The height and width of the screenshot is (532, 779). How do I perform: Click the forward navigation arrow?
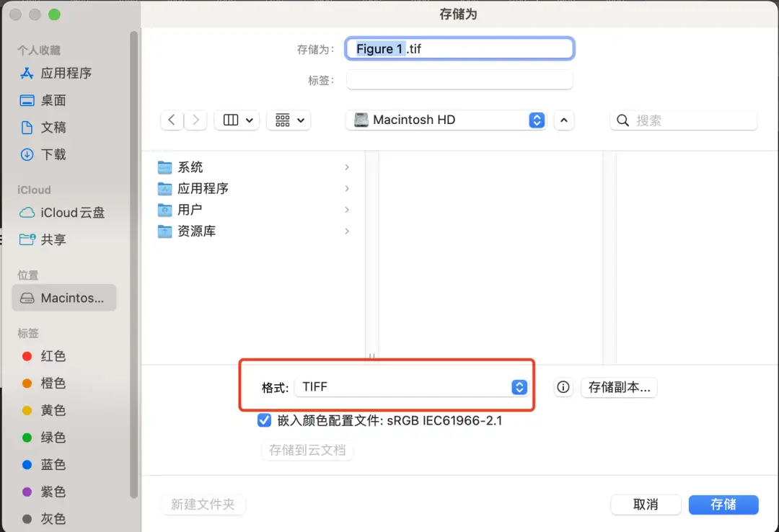pyautogui.click(x=195, y=120)
